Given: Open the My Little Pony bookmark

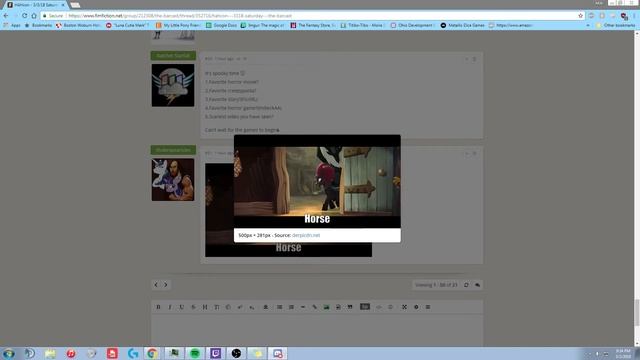Looking at the screenshot, I should (x=178, y=25).
